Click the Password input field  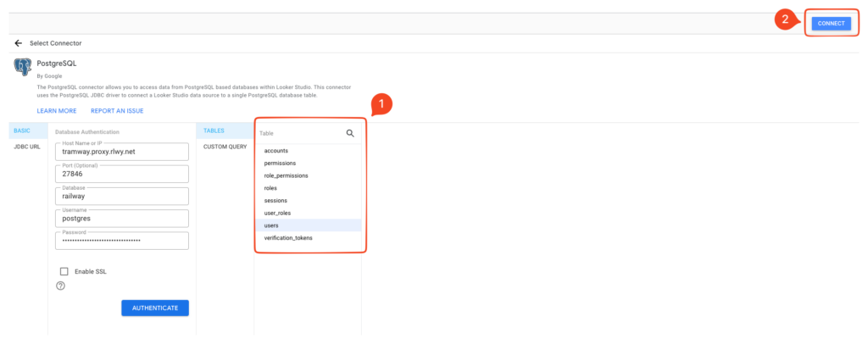pyautogui.click(x=120, y=241)
